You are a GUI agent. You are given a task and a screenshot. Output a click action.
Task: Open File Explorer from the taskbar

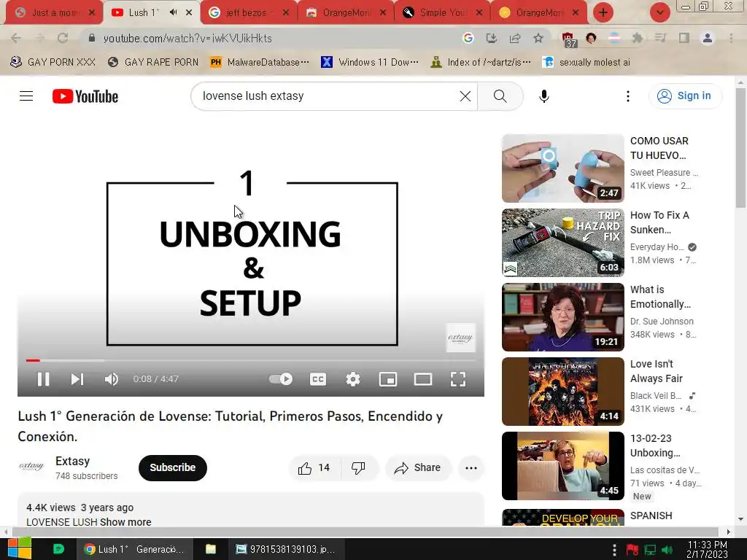coord(211,549)
